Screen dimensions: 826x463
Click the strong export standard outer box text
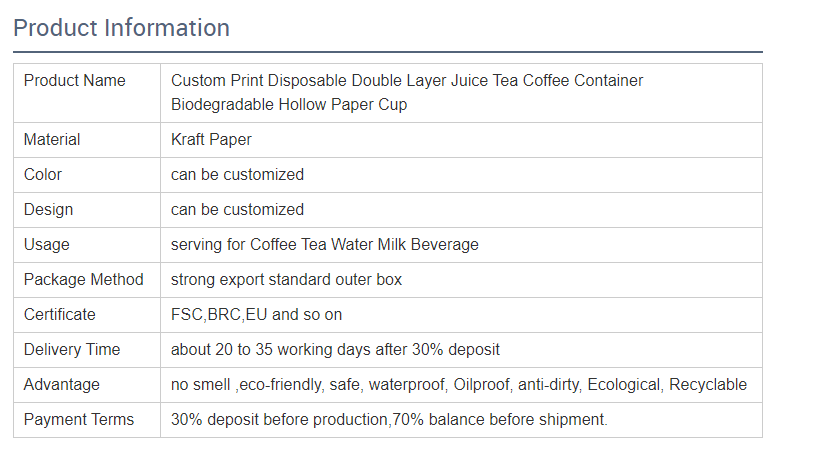click(x=287, y=279)
